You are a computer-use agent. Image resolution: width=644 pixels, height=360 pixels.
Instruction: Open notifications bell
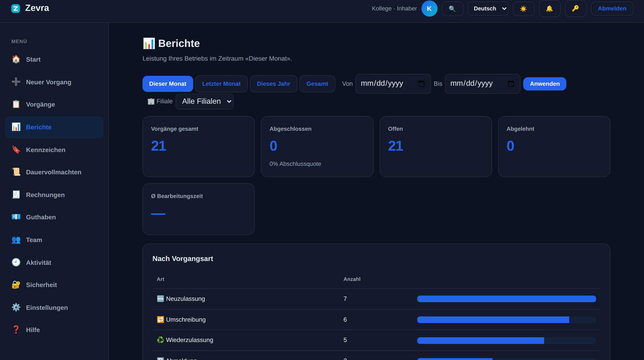549,9
